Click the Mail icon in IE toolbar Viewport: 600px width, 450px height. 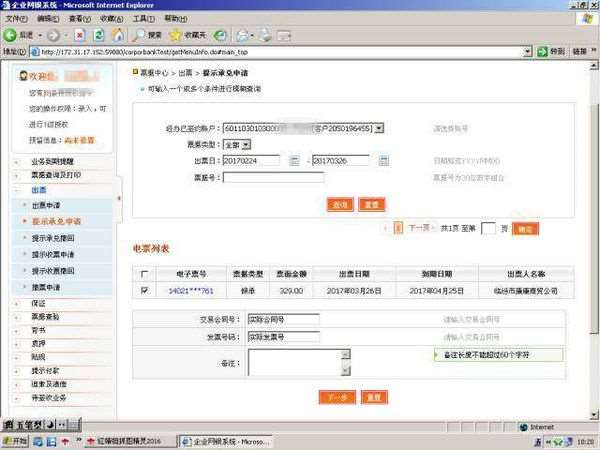click(242, 36)
